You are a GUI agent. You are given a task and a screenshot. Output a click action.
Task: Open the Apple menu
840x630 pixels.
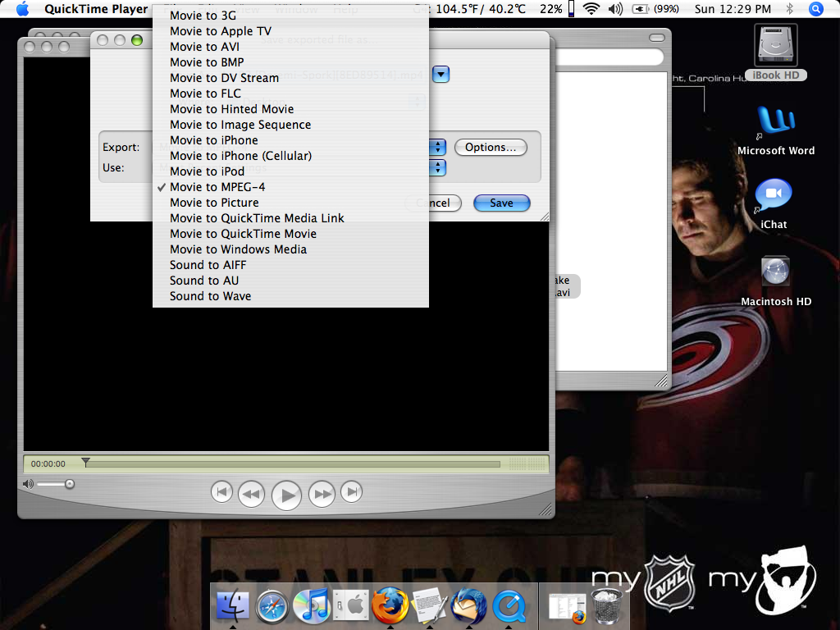22,8
